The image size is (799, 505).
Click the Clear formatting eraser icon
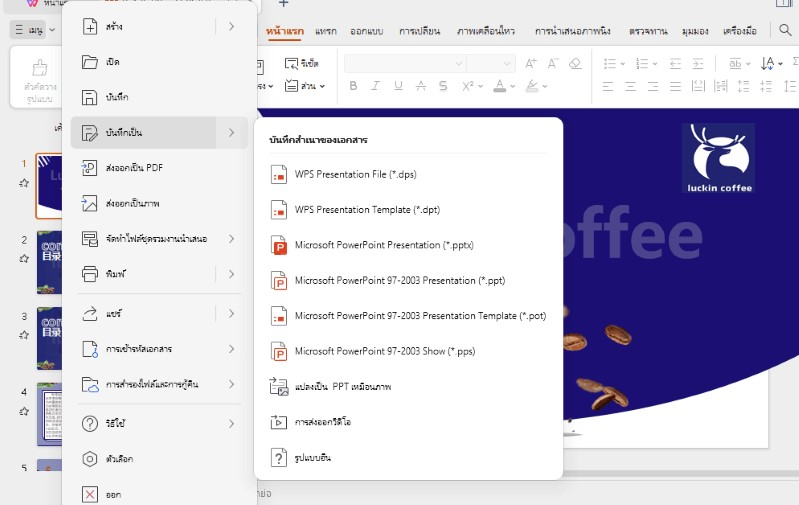click(x=575, y=64)
